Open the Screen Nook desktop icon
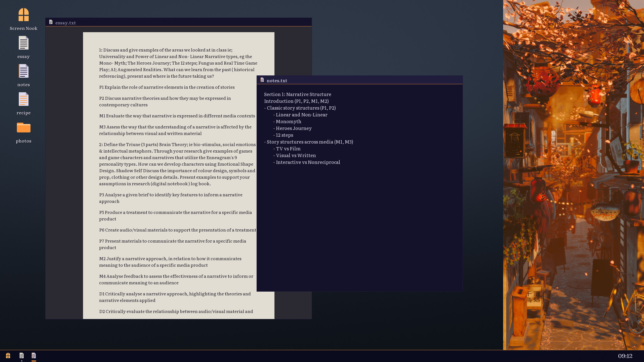 point(24,19)
